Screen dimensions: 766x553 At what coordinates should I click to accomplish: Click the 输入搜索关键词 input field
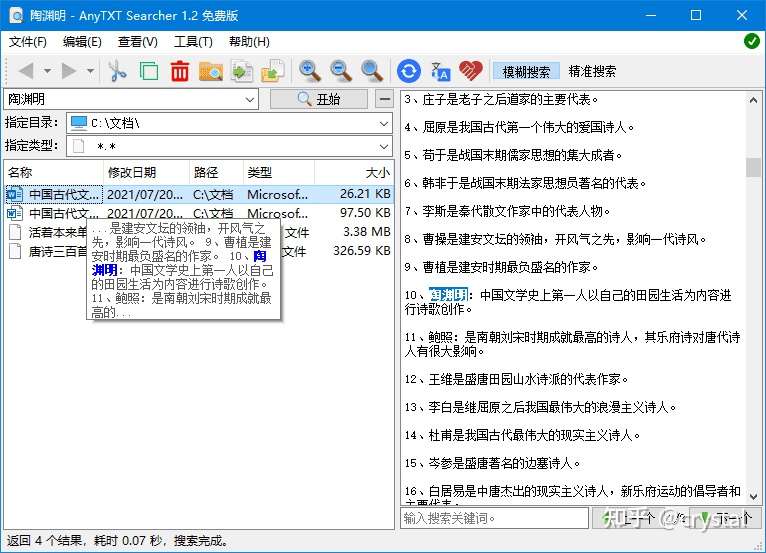(x=494, y=518)
